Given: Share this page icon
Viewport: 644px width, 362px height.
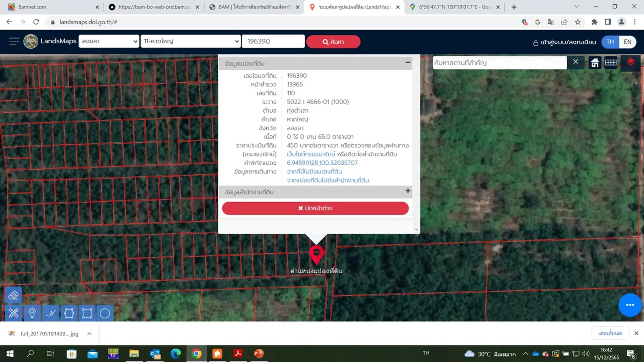Looking at the screenshot, I should point(564,22).
